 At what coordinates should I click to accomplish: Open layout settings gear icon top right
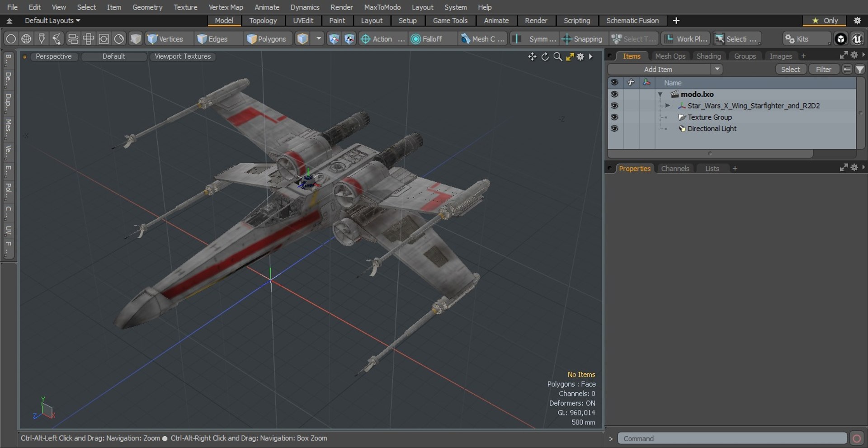(857, 21)
